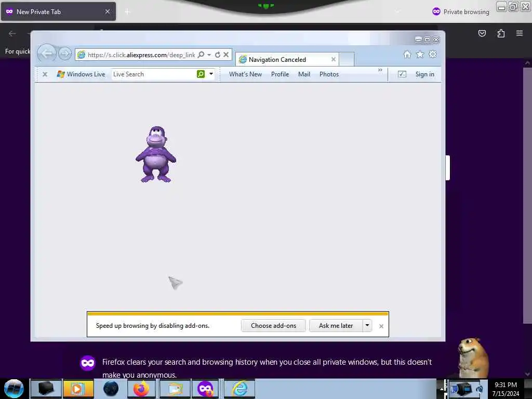Select the New Private Tab in Firefox
The height and width of the screenshot is (399, 532).
click(x=58, y=11)
